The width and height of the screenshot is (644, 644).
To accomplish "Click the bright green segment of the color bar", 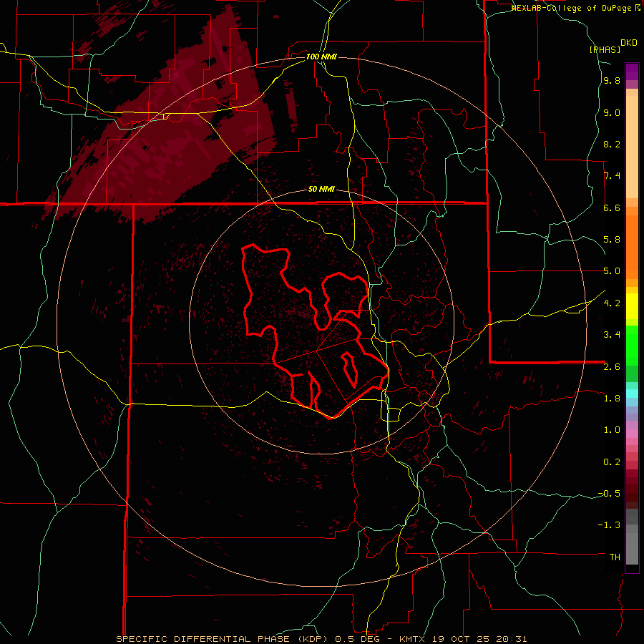I will click(x=632, y=345).
